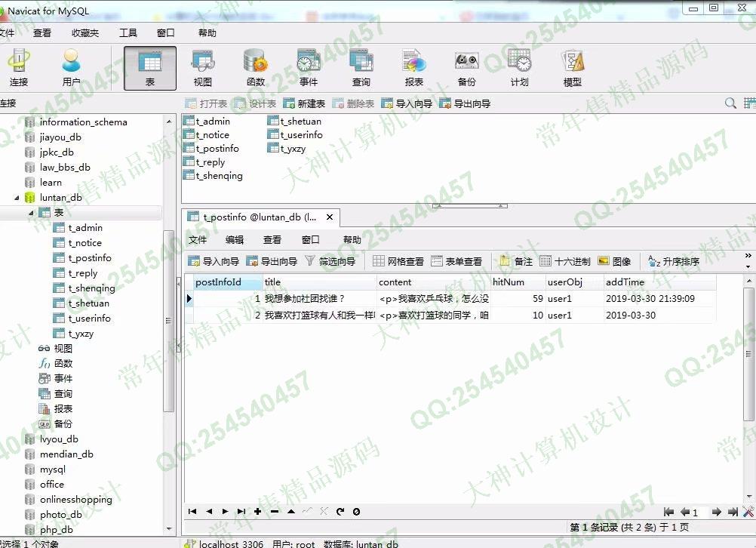This screenshot has width=756, height=548.
Task: Add a new record with plus icon
Action: click(x=258, y=511)
